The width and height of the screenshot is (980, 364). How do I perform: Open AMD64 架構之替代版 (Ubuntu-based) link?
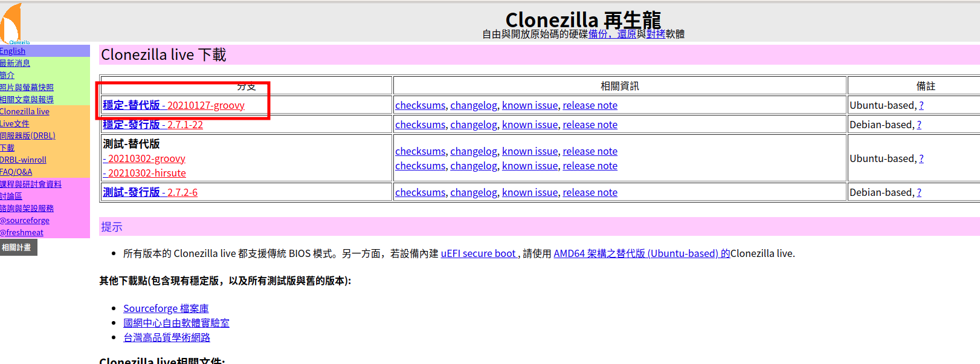pos(642,253)
